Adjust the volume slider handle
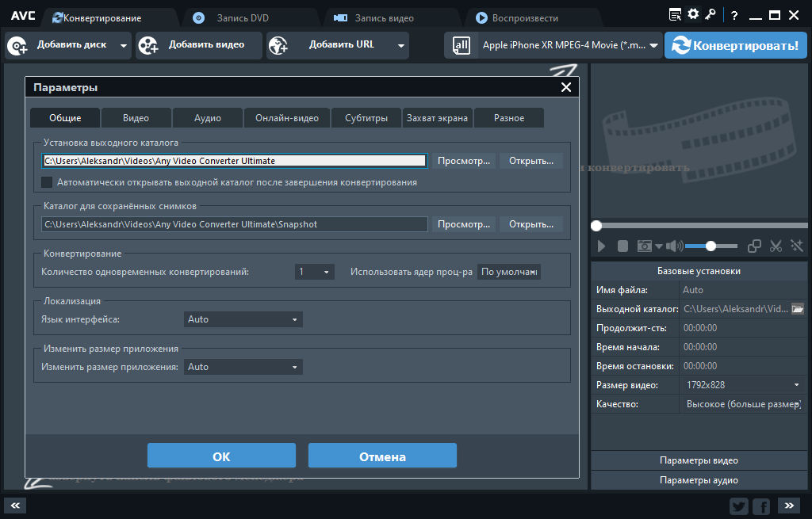Image resolution: width=812 pixels, height=519 pixels. click(711, 246)
